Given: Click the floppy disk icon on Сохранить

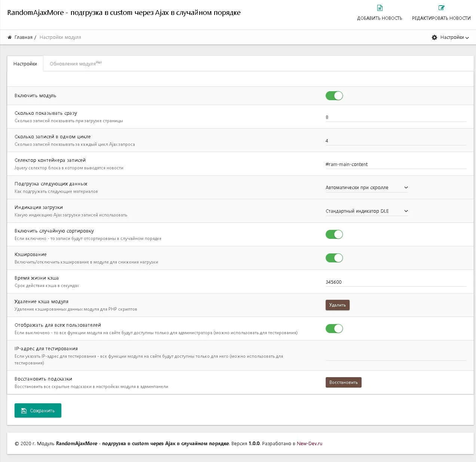Looking at the screenshot, I should click(x=24, y=410).
